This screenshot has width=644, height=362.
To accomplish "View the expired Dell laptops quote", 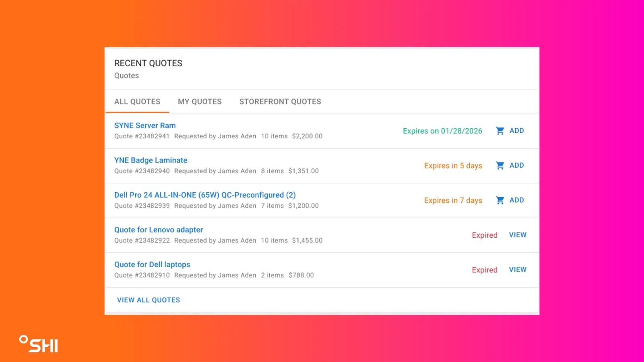I will [518, 270].
